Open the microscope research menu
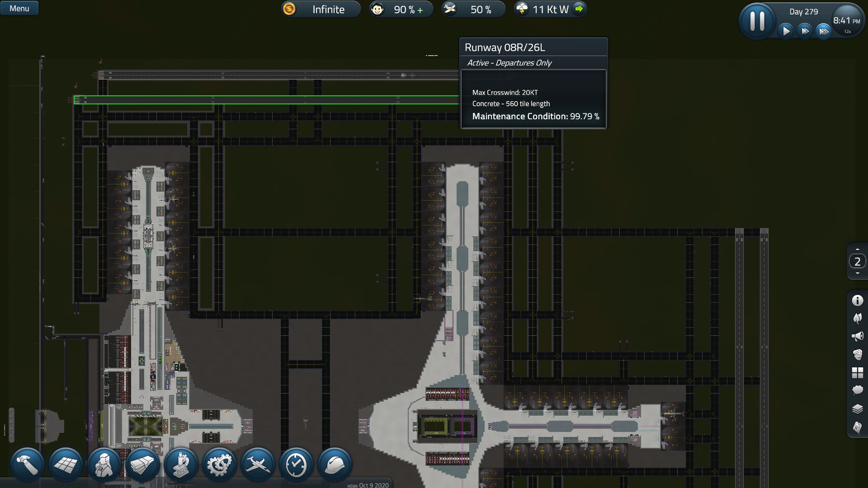This screenshot has height=488, width=868. click(181, 464)
